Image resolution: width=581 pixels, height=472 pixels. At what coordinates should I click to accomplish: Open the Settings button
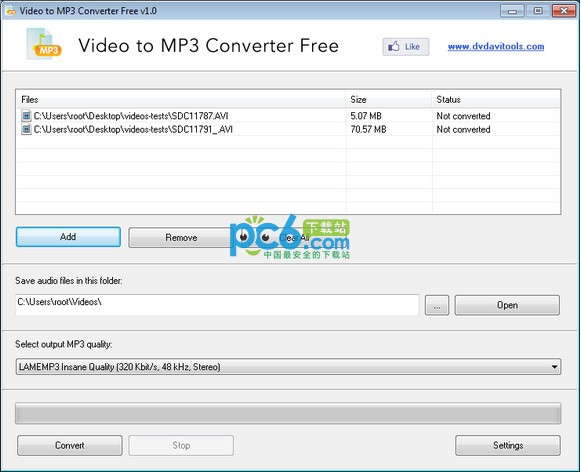coord(508,445)
